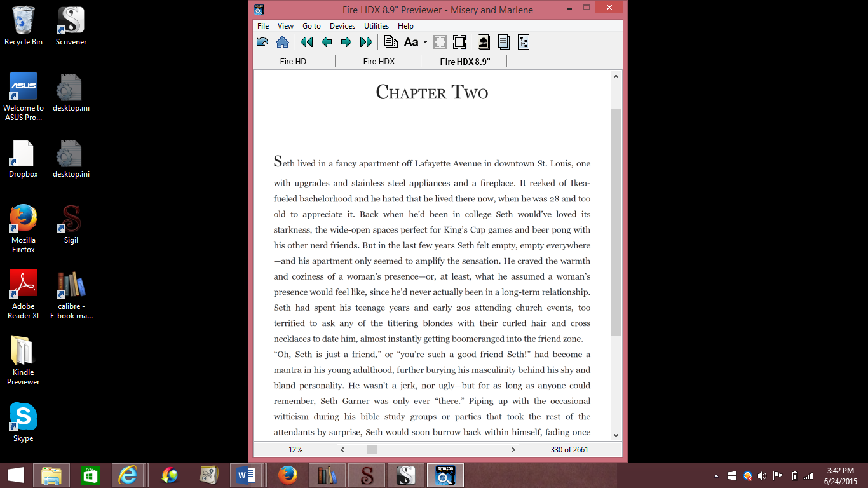Image resolution: width=868 pixels, height=488 pixels.
Task: Open the Help menu
Action: [x=405, y=26]
